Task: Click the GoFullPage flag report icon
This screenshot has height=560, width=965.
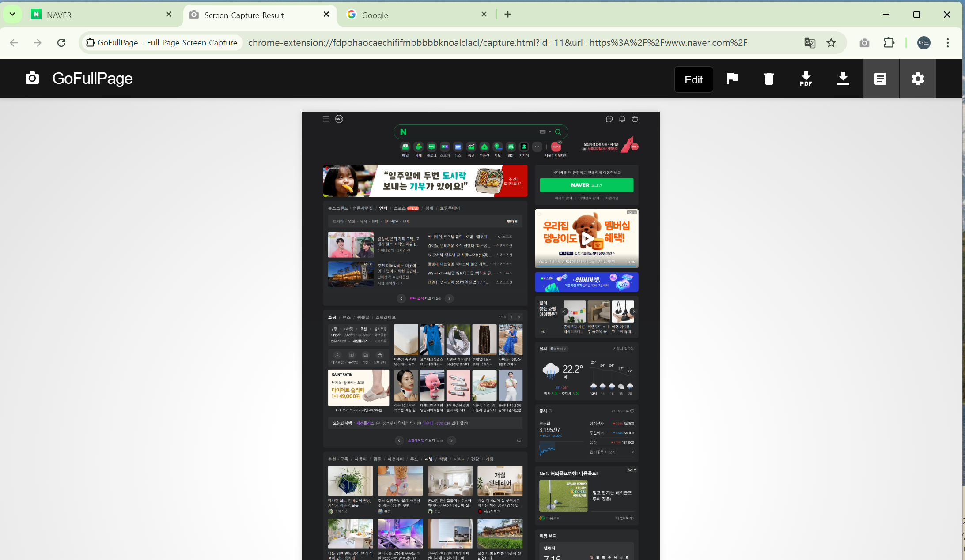Action: [732, 79]
